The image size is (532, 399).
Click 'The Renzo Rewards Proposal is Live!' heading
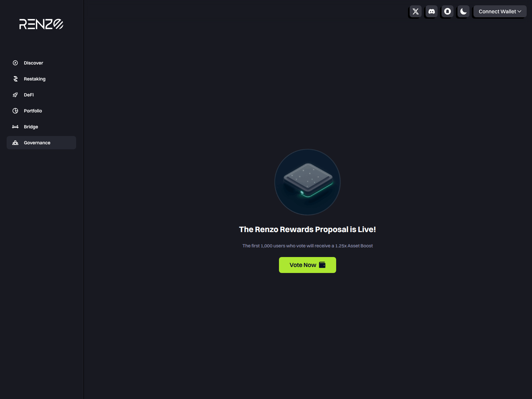point(308,229)
